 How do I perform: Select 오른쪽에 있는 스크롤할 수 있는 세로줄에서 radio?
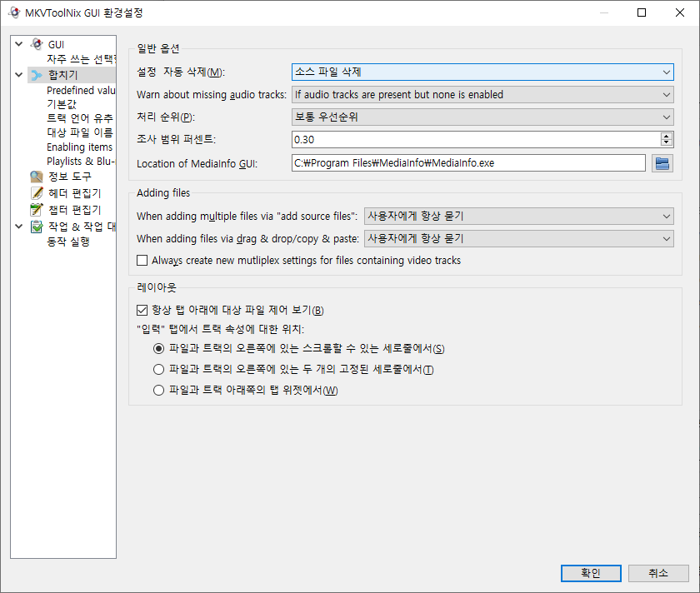pos(158,348)
